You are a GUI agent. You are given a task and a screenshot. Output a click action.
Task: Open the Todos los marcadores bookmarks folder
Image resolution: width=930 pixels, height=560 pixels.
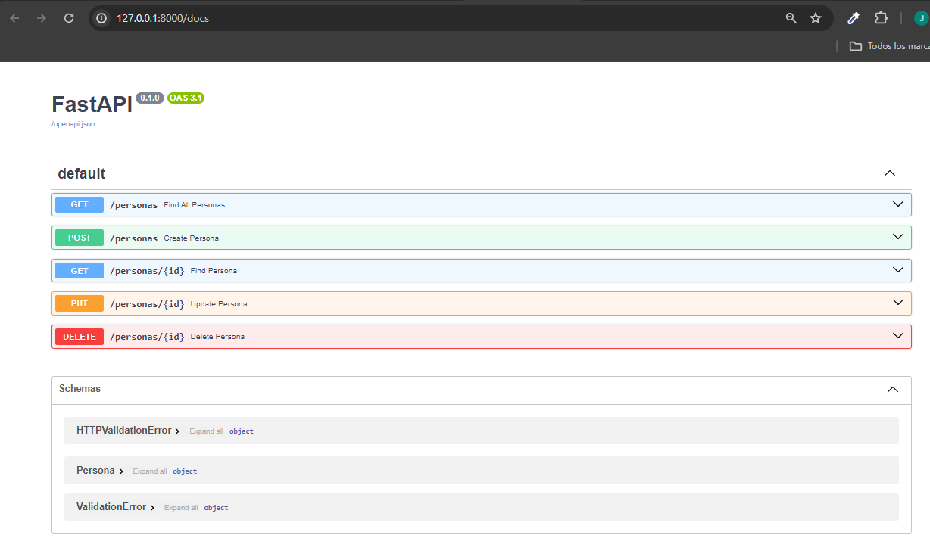(889, 46)
